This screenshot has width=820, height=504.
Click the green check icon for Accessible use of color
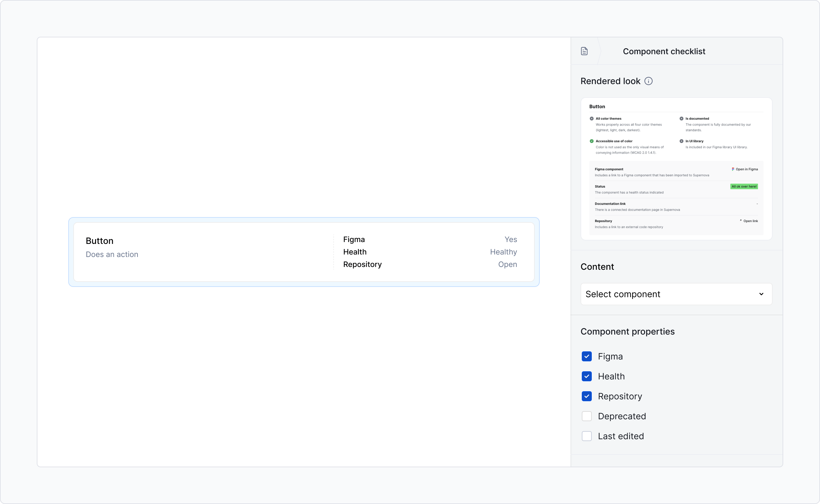coord(591,141)
